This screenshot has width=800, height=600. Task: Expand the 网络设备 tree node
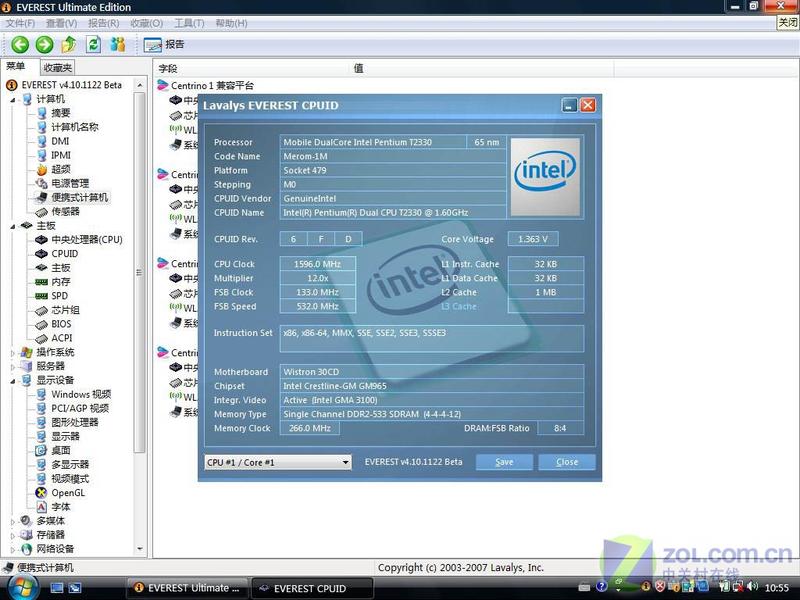click(x=13, y=549)
